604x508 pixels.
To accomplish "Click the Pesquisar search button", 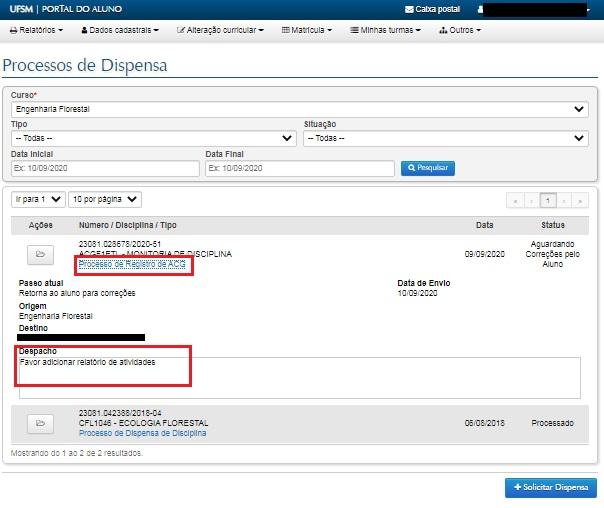I will click(427, 168).
